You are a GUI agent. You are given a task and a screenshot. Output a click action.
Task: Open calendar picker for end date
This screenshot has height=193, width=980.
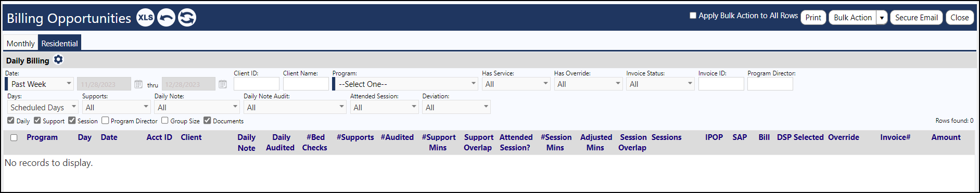[x=223, y=84]
